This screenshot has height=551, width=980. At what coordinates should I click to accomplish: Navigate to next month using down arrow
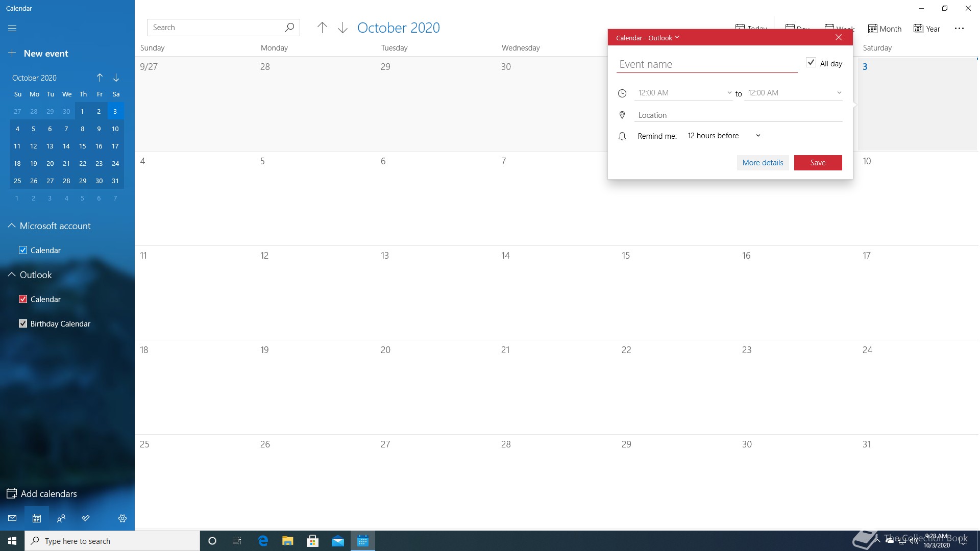click(x=342, y=28)
